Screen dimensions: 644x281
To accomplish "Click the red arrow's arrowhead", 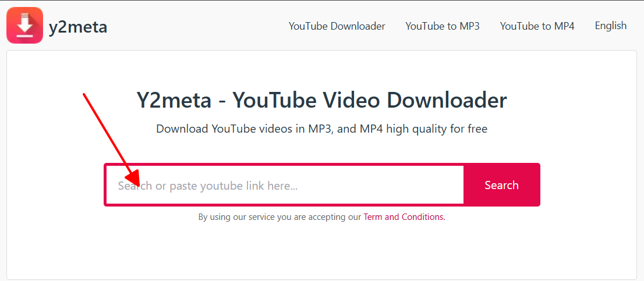I will point(132,180).
